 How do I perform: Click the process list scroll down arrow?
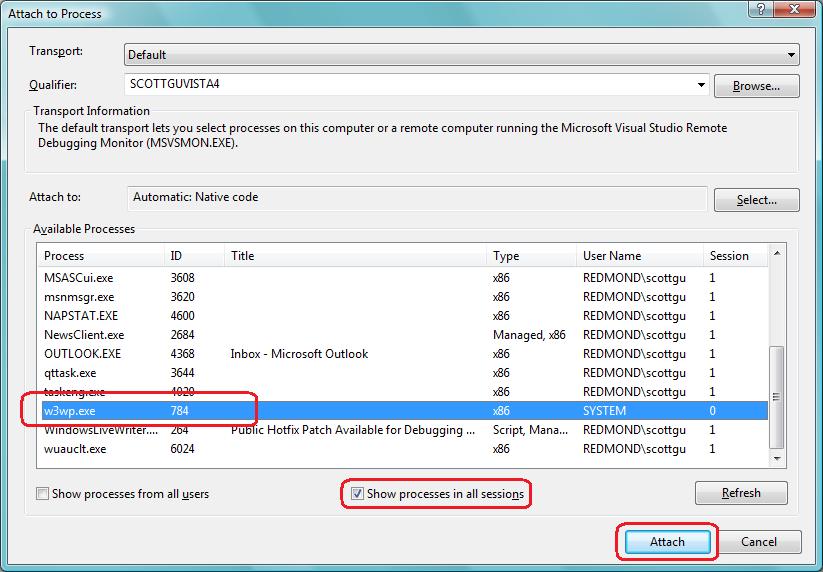[777, 459]
